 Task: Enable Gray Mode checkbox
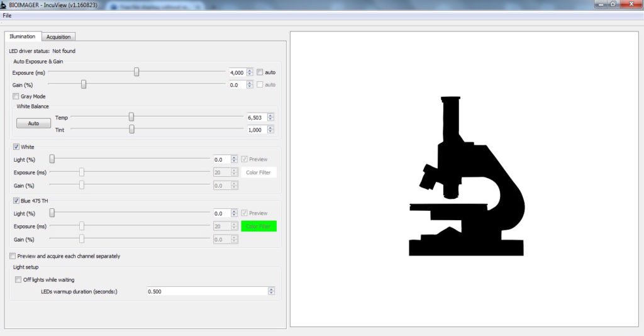pos(16,96)
